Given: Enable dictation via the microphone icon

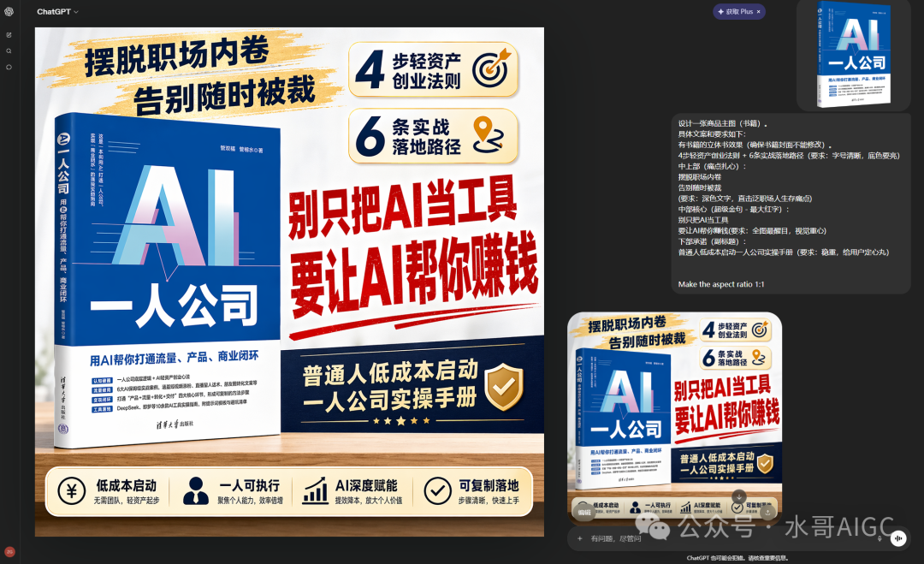Looking at the screenshot, I should coord(879,537).
